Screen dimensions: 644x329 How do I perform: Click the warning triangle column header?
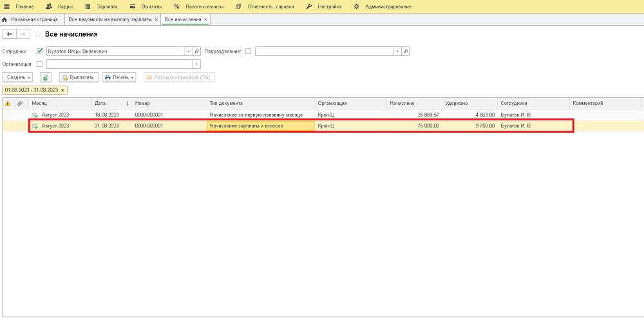(8, 103)
